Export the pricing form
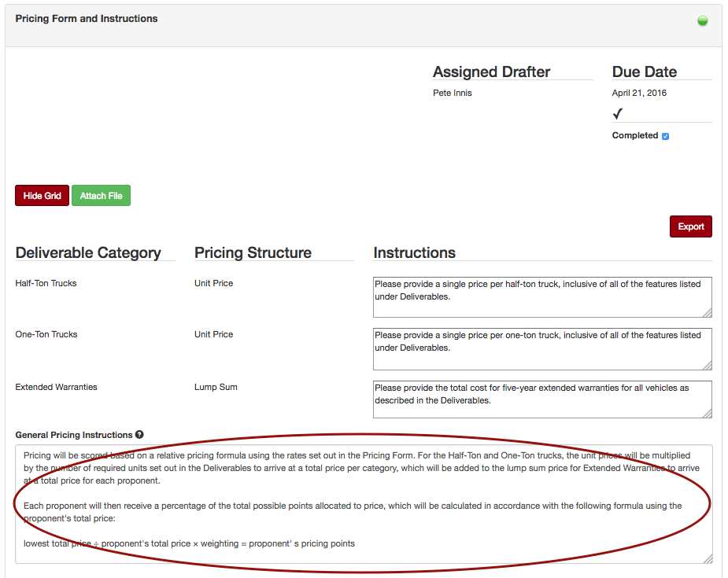This screenshot has width=728, height=578. 690,226
